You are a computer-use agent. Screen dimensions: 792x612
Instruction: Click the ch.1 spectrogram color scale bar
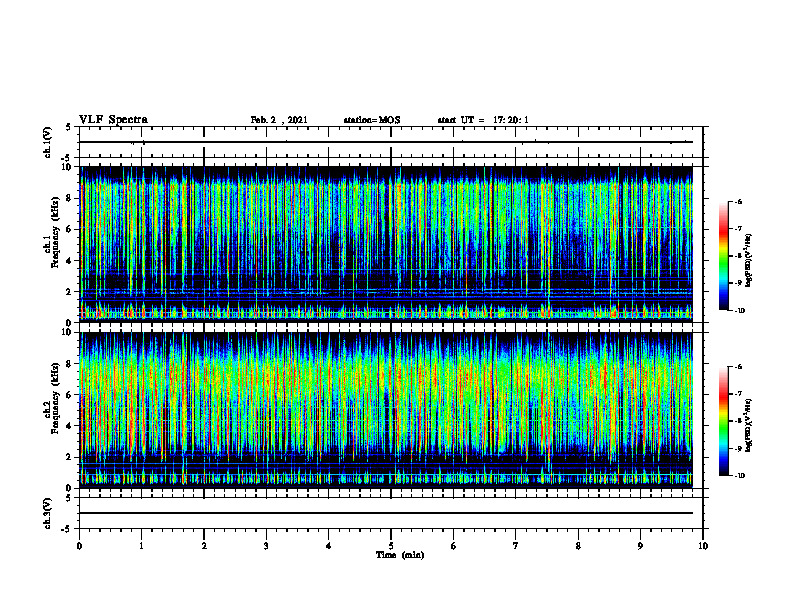click(723, 256)
